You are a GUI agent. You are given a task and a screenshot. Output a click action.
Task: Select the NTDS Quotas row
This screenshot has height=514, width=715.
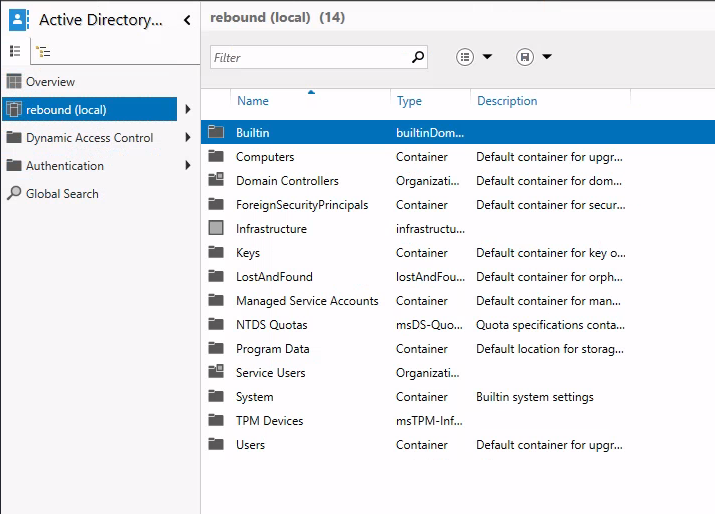coord(458,324)
